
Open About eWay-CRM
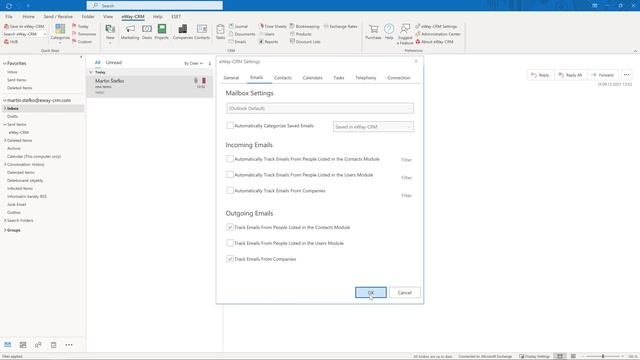tap(434, 42)
